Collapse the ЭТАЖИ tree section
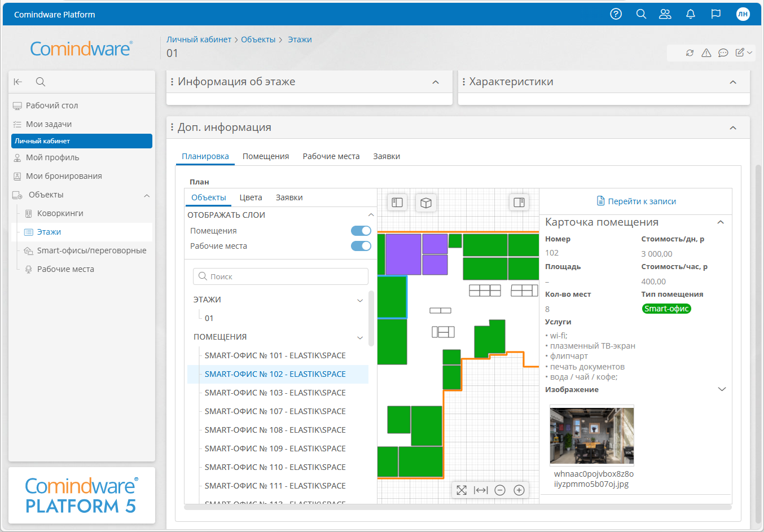The image size is (764, 532). 360,300
